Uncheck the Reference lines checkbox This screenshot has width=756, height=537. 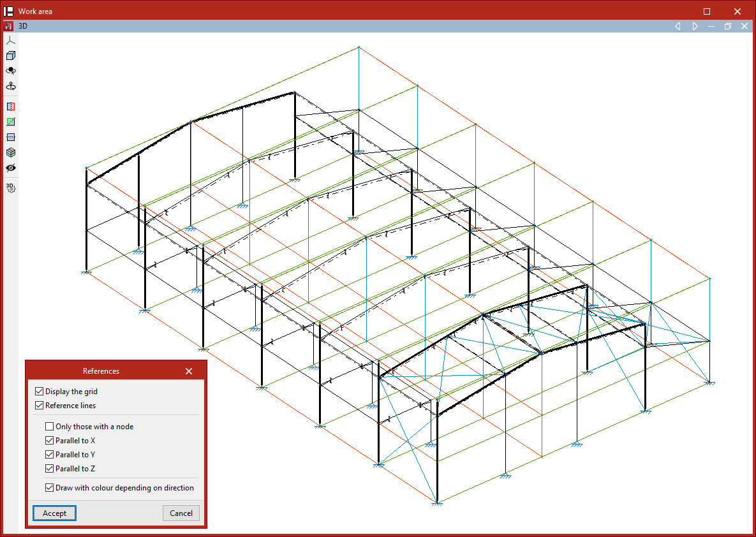(x=39, y=406)
